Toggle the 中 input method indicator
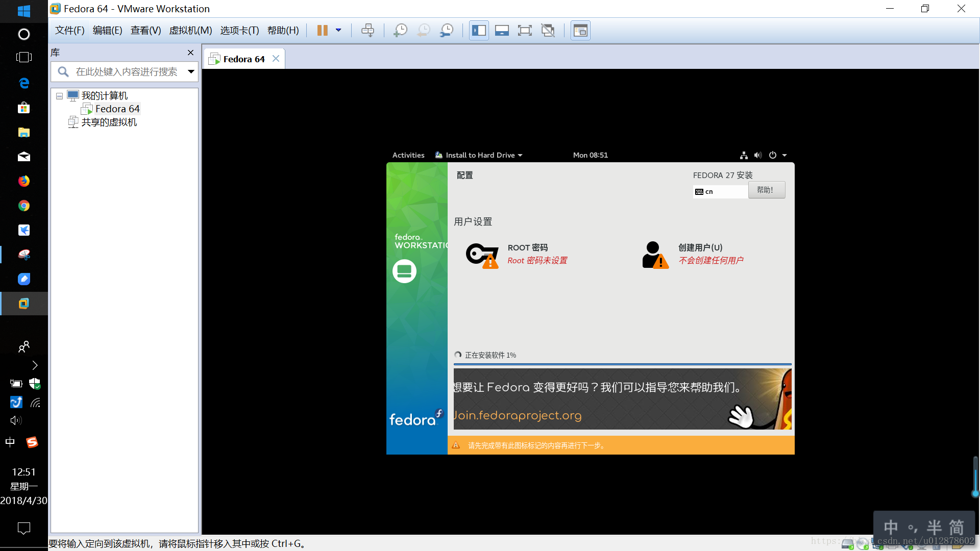This screenshot has width=980, height=551. [10, 442]
